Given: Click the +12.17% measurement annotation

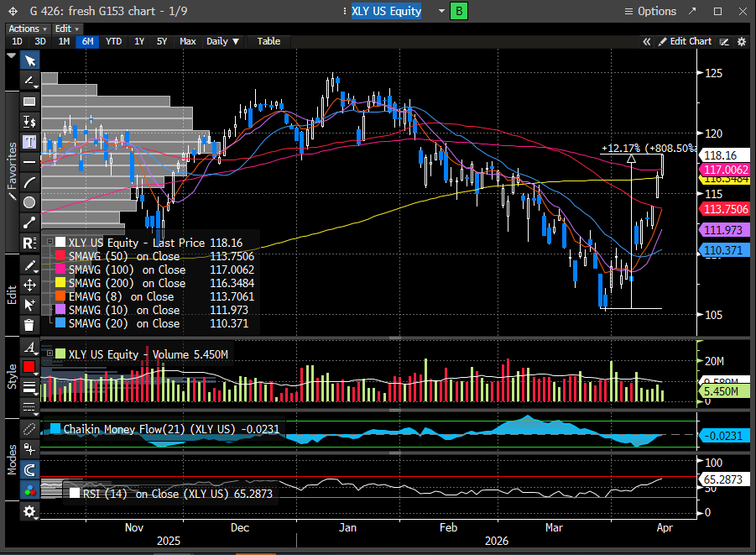Looking at the screenshot, I should tap(649, 148).
